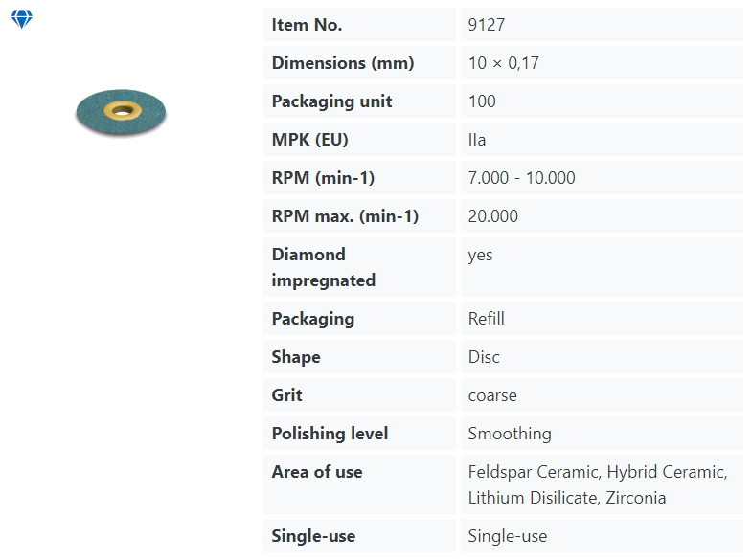Select the Grit value coarse

(492, 395)
